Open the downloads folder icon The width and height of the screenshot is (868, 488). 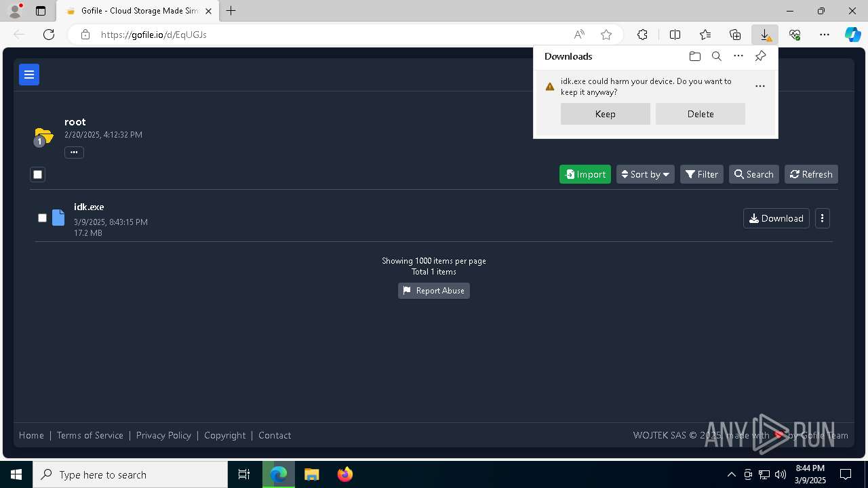point(695,56)
